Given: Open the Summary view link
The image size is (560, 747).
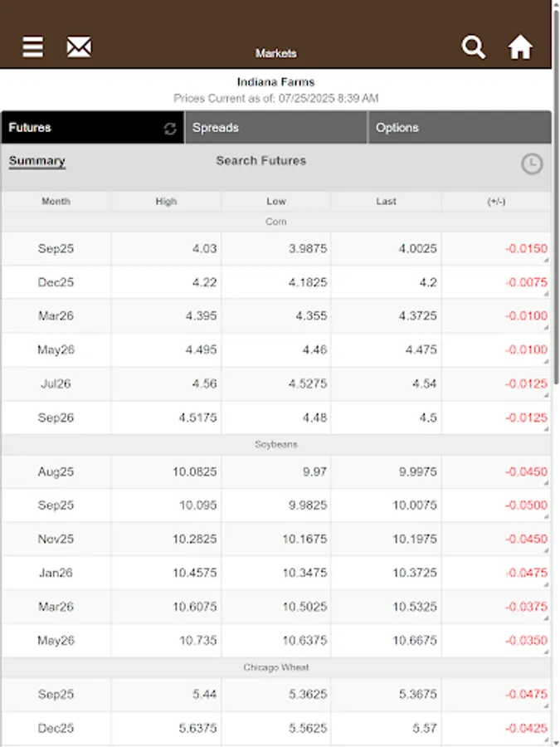Looking at the screenshot, I should (x=37, y=161).
